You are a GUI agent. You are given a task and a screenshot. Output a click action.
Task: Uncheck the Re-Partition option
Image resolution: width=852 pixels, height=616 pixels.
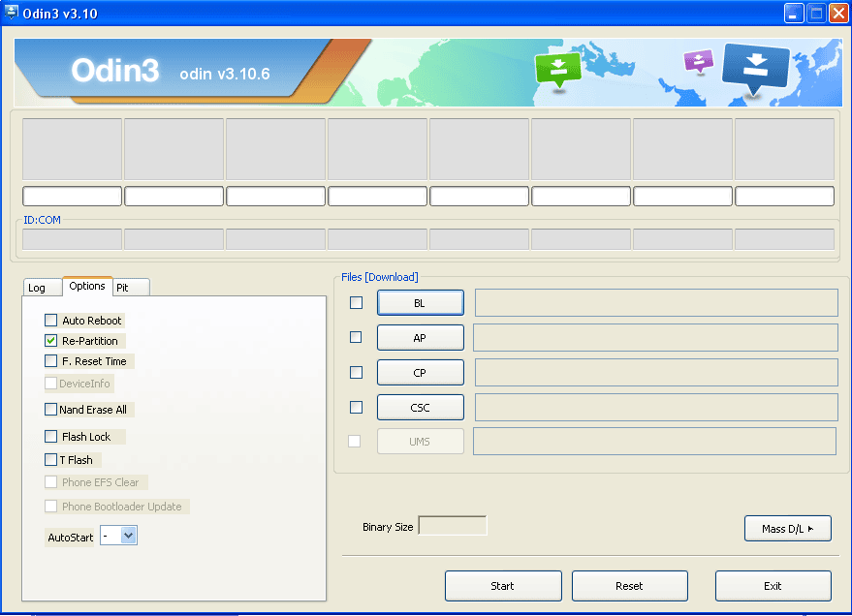51,341
